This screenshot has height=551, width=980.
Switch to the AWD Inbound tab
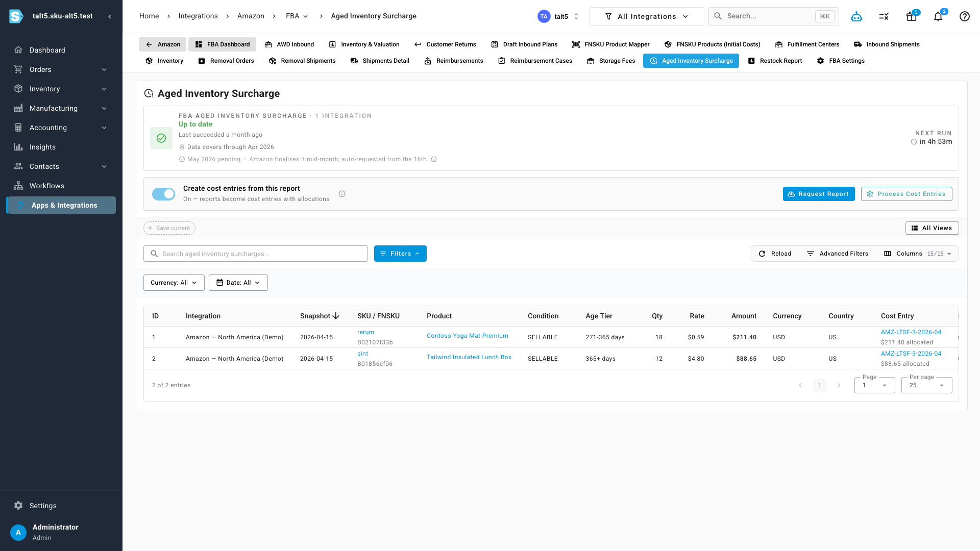[x=289, y=44]
